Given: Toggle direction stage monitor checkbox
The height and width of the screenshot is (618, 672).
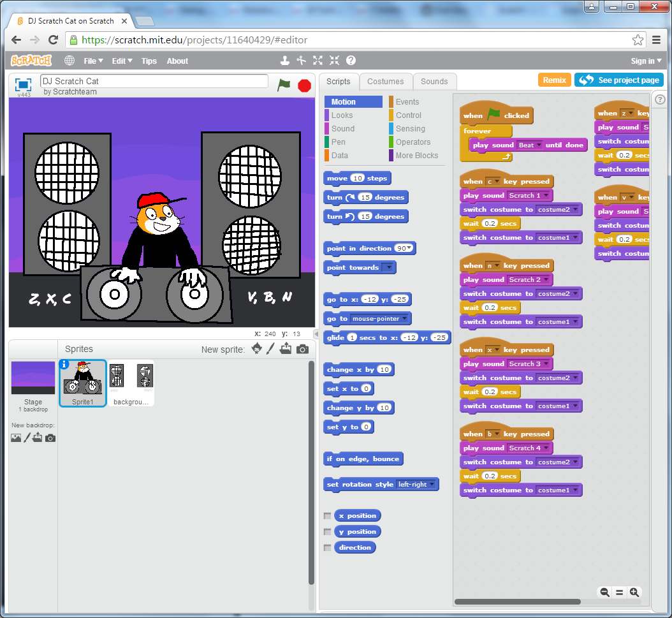Looking at the screenshot, I should 328,548.
